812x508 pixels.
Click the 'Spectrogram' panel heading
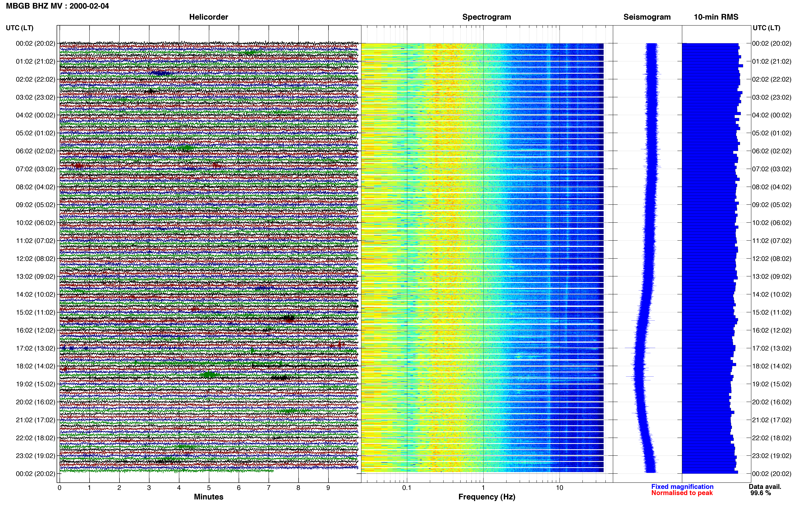pos(487,17)
